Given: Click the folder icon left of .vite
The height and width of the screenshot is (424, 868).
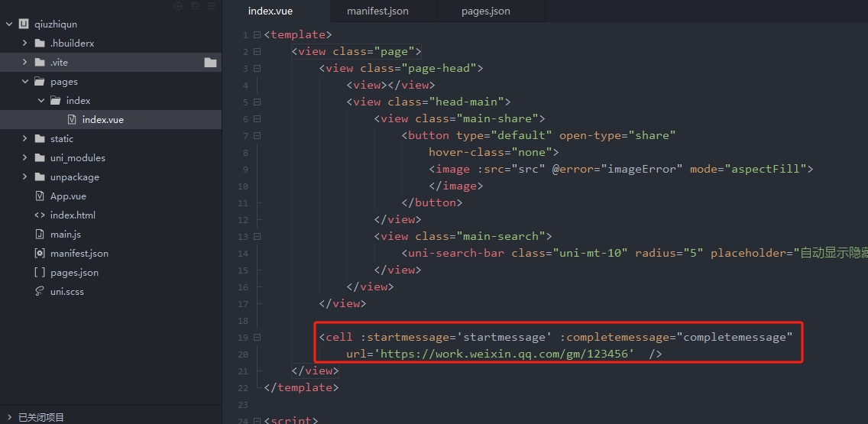Looking at the screenshot, I should (39, 62).
